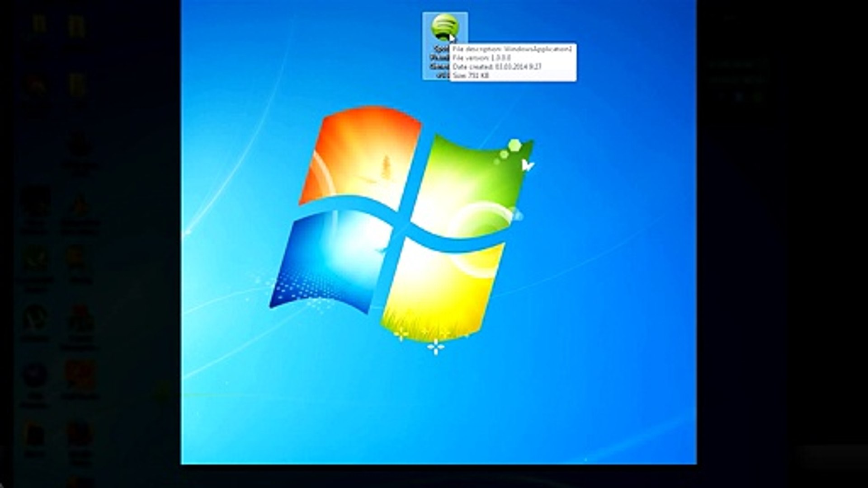Viewport: 868px width, 488px height.
Task: Click the "Size: 751 KB" tooltip line
Action: pyautogui.click(x=471, y=75)
